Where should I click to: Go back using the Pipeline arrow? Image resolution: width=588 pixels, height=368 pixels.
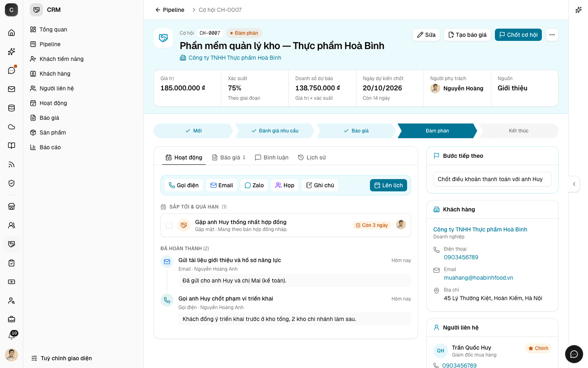pos(169,10)
